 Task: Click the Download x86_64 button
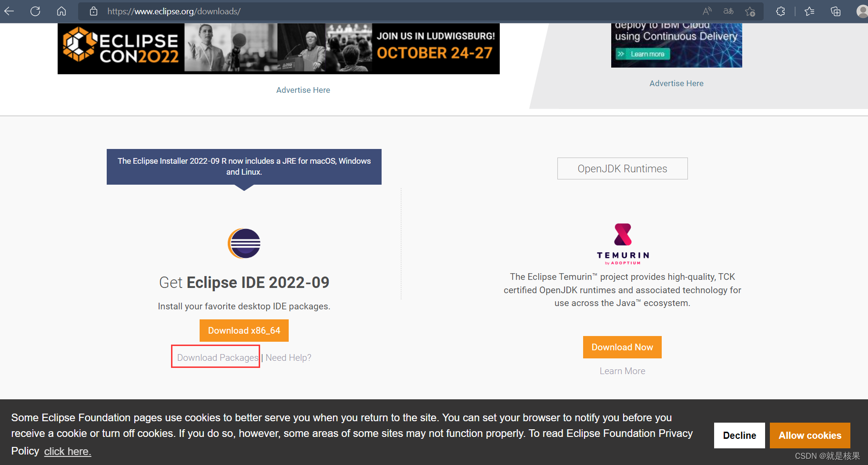coord(244,330)
